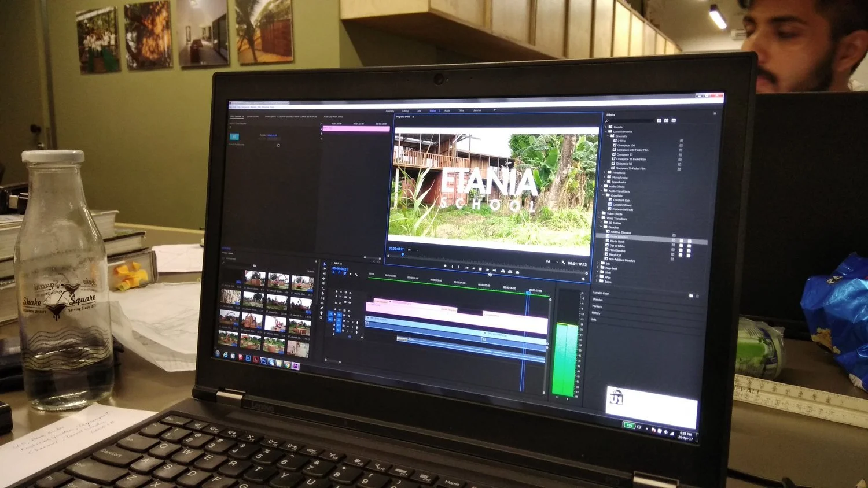This screenshot has height=488, width=868.
Task: Click the Lift button in Program monitor
Action: tap(503, 271)
